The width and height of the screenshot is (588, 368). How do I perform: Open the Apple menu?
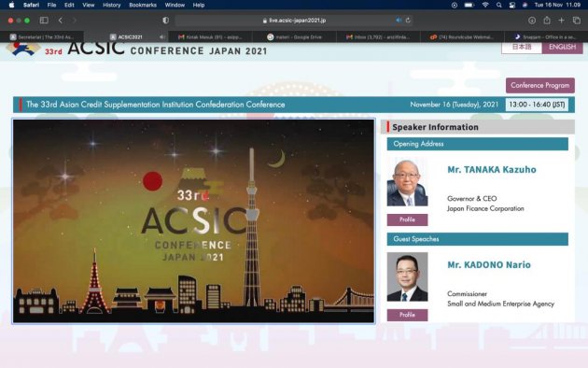[11, 5]
